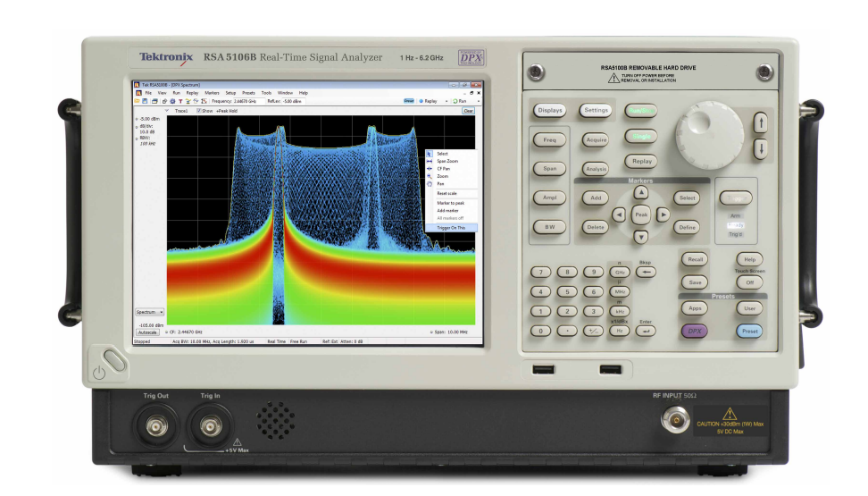868x496 pixels.
Task: Click the Span 10.00 MHz readout
Action: (x=449, y=332)
